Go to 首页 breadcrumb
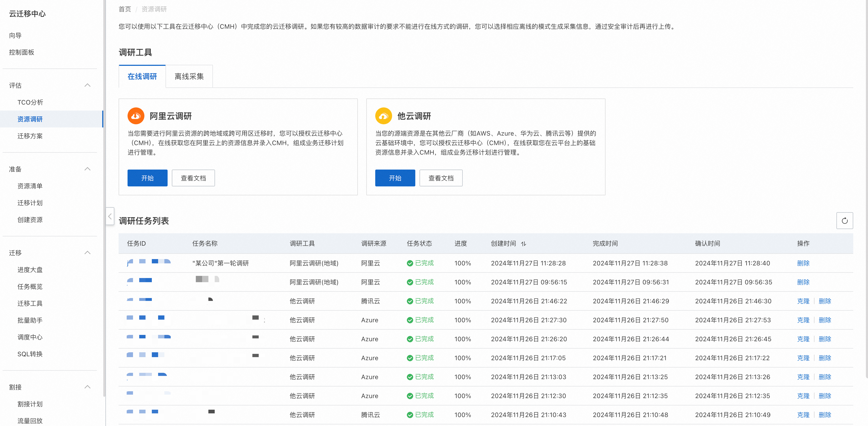The image size is (868, 426). click(x=125, y=9)
